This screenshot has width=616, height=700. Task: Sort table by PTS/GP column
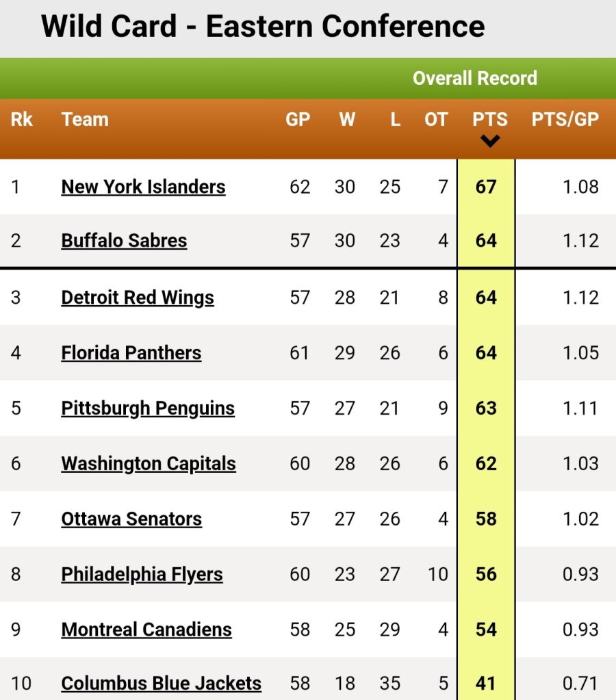pos(565,119)
